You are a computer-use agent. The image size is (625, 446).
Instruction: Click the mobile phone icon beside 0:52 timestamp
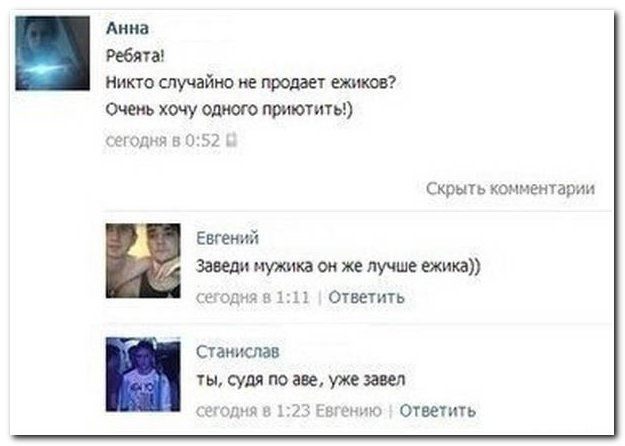tap(232, 140)
